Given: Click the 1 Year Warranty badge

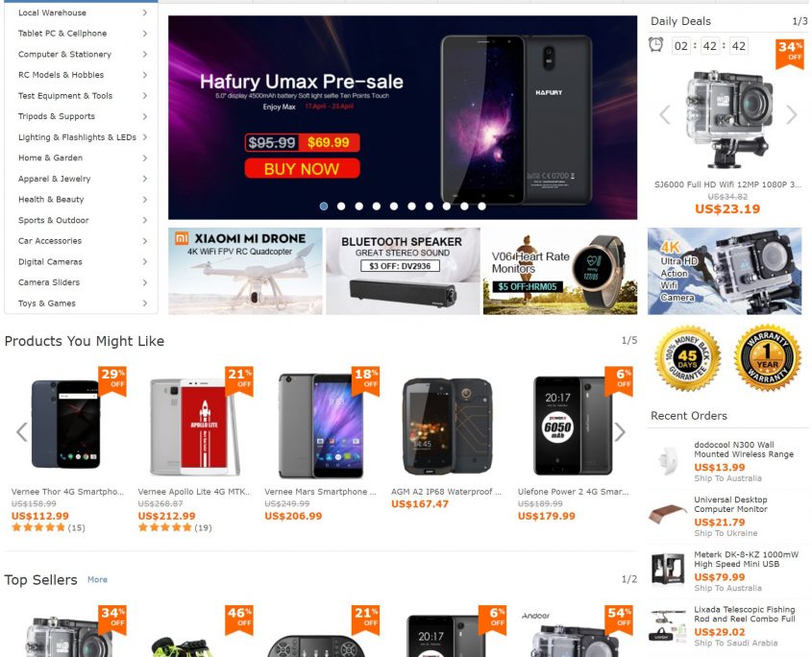Looking at the screenshot, I should [x=762, y=361].
